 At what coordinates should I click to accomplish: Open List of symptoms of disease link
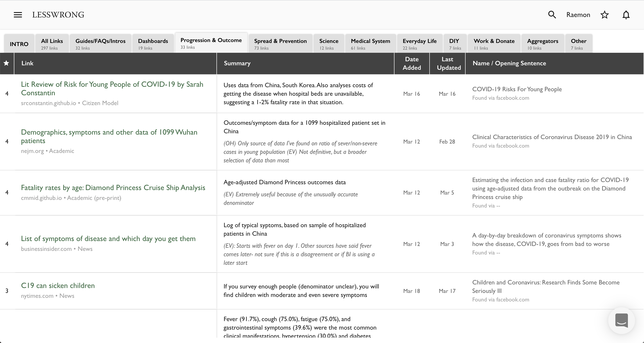point(108,239)
